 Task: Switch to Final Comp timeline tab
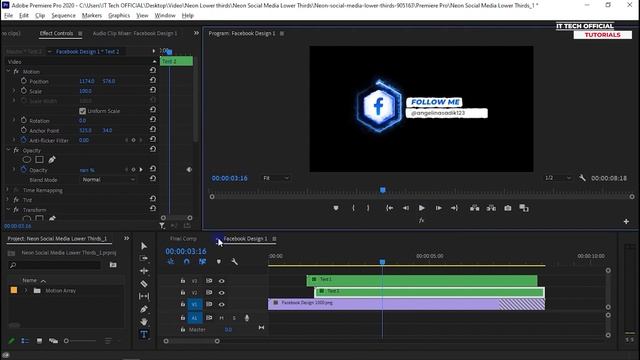coord(183,239)
